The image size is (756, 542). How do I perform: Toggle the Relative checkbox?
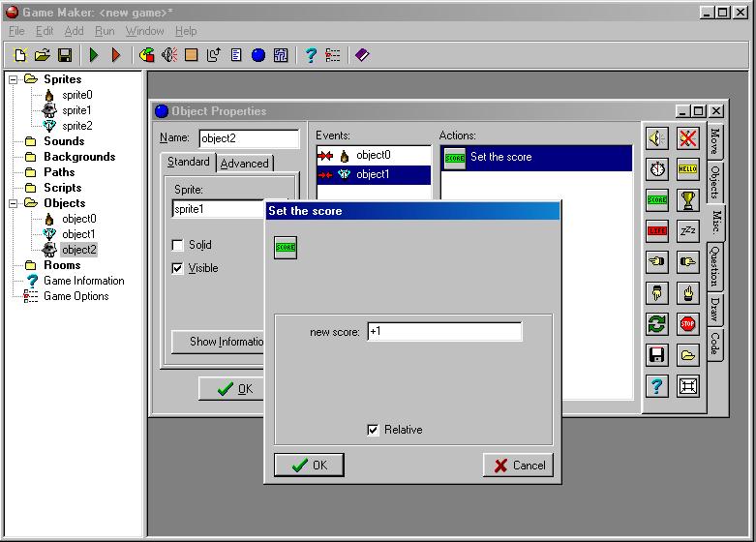click(x=374, y=430)
